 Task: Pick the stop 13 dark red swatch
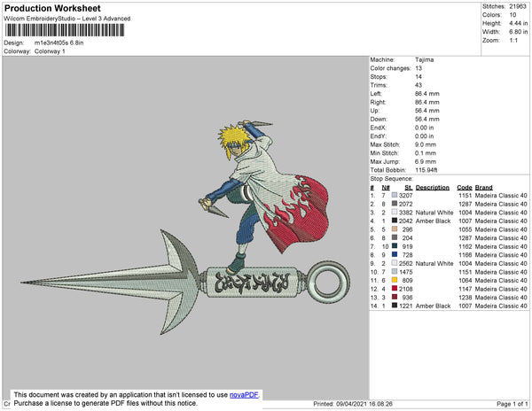(x=395, y=297)
